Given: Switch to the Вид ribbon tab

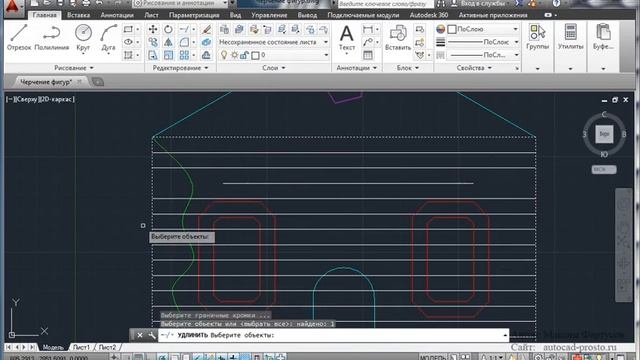Looking at the screenshot, I should [235, 15].
